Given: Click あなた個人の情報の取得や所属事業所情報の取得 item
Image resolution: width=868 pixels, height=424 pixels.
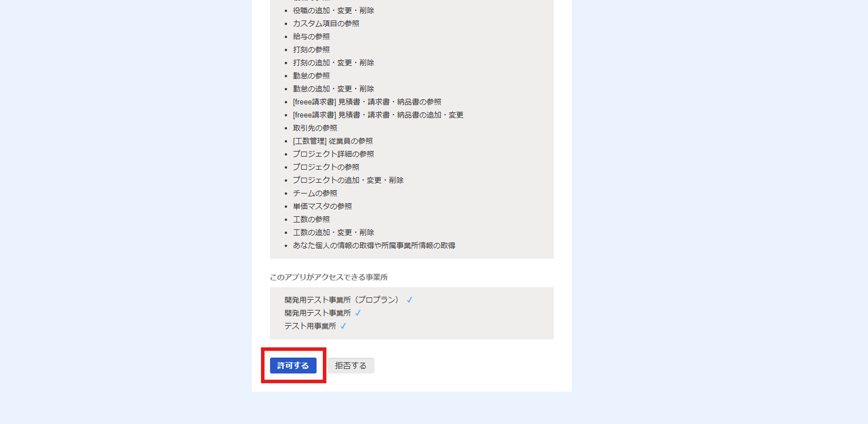Looking at the screenshot, I should (374, 245).
